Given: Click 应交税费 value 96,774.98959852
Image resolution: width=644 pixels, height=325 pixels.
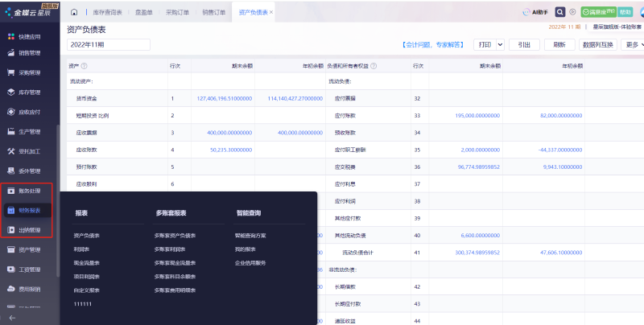Looking at the screenshot, I should point(478,167).
